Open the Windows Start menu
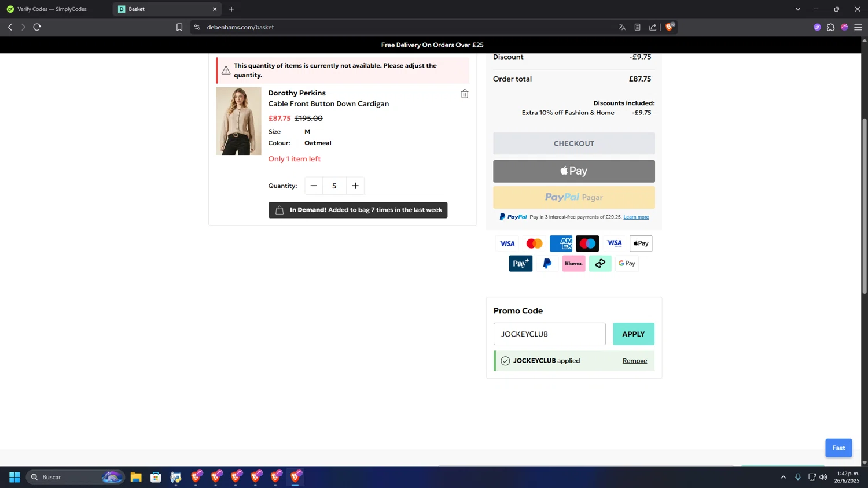This screenshot has height=488, width=868. click(x=14, y=477)
